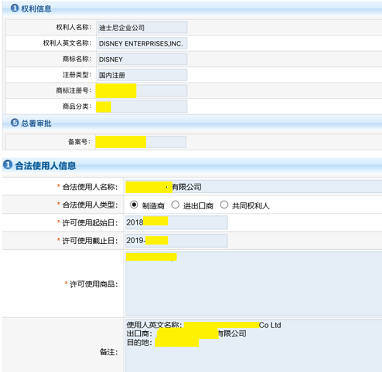Click the 合法使用人名称 field

coord(253,187)
